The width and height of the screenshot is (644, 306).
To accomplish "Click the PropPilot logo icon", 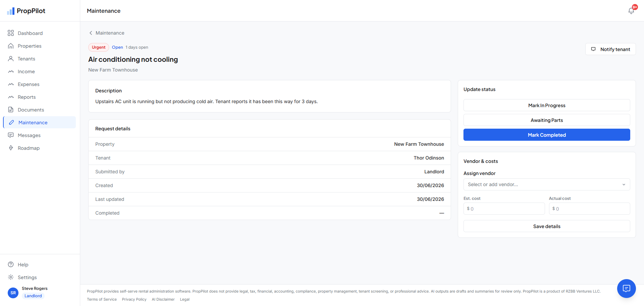I will (x=11, y=11).
